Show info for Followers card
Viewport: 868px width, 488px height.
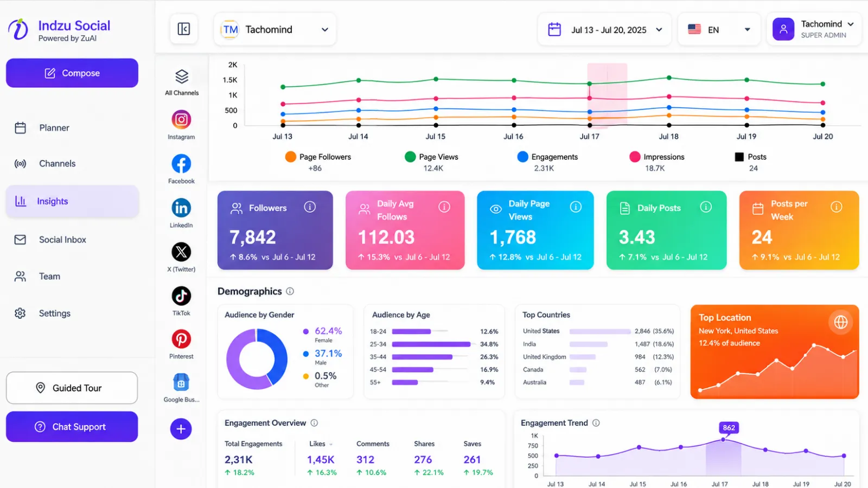pyautogui.click(x=310, y=207)
